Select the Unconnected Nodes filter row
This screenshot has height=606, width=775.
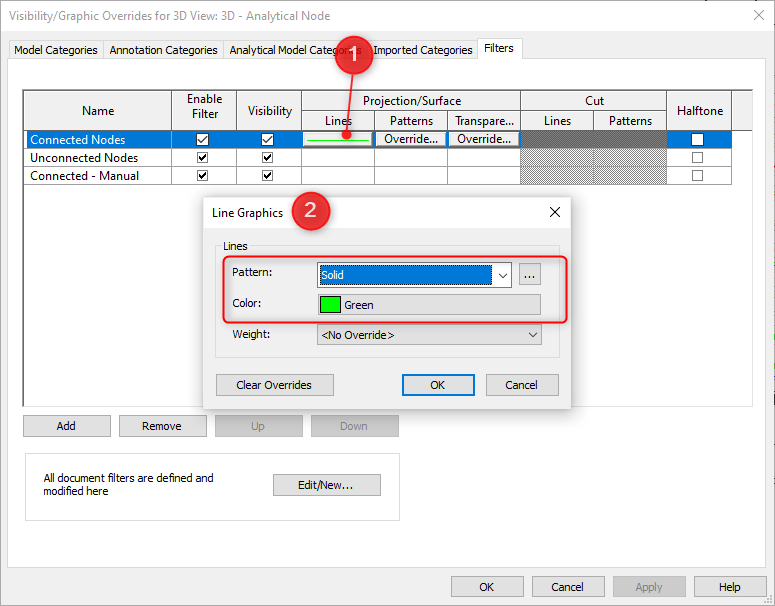[84, 158]
